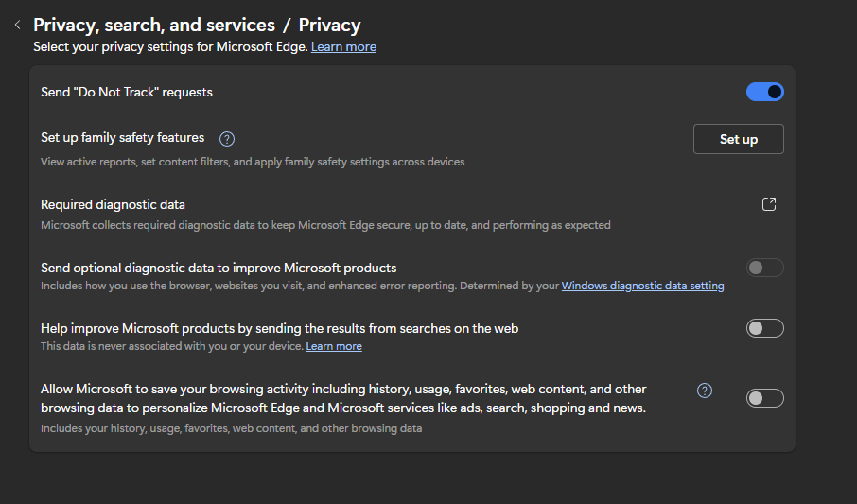The image size is (857, 504).
Task: Toggle Send optional diagnostic data switch
Action: coord(764,268)
